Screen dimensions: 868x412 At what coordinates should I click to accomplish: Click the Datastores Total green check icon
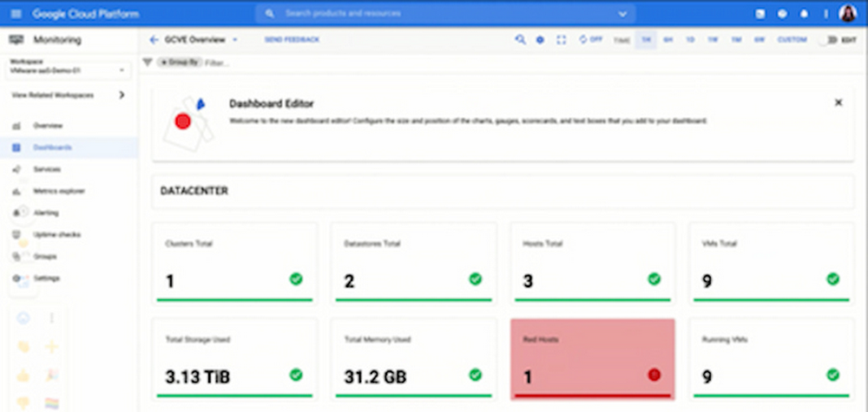[x=476, y=278]
